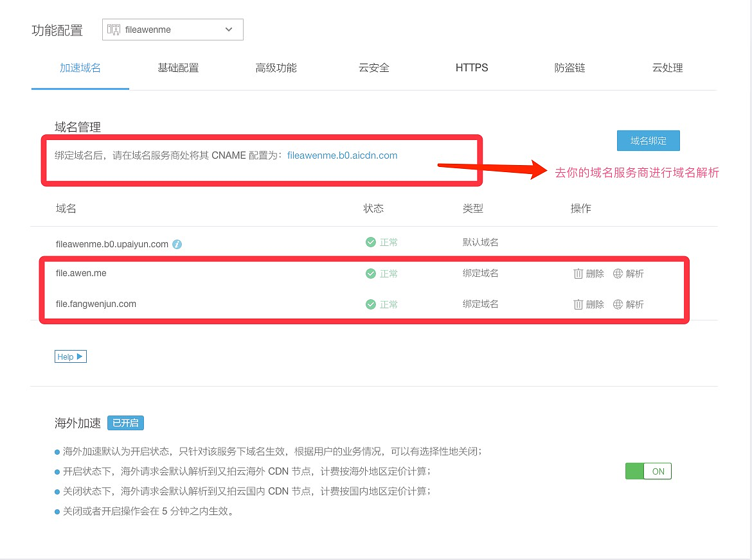Click info icon beside fileawenme.b0.upaiyun.com
This screenshot has width=752, height=560.
(x=177, y=245)
